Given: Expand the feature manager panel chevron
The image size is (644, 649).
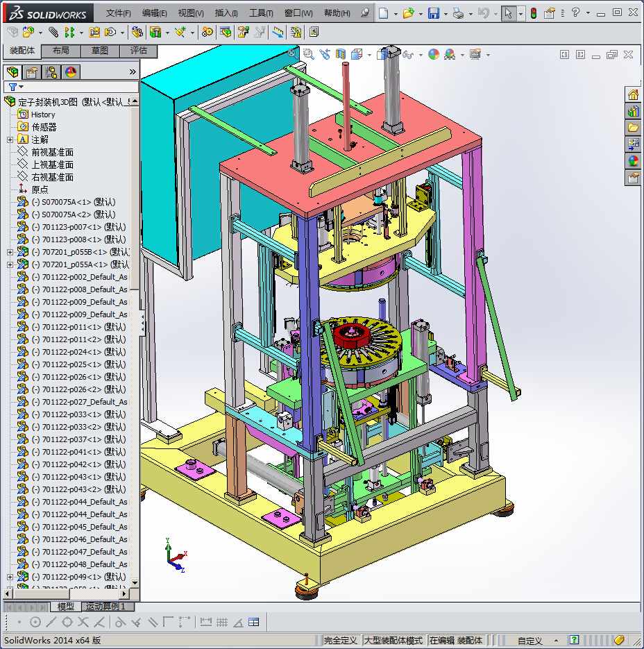Looking at the screenshot, I should [x=133, y=72].
